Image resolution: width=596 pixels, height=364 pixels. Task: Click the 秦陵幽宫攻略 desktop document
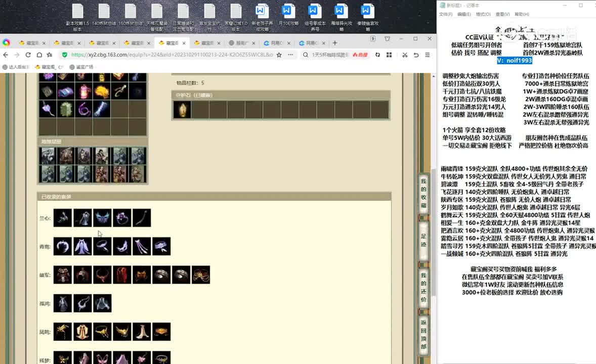point(367,17)
